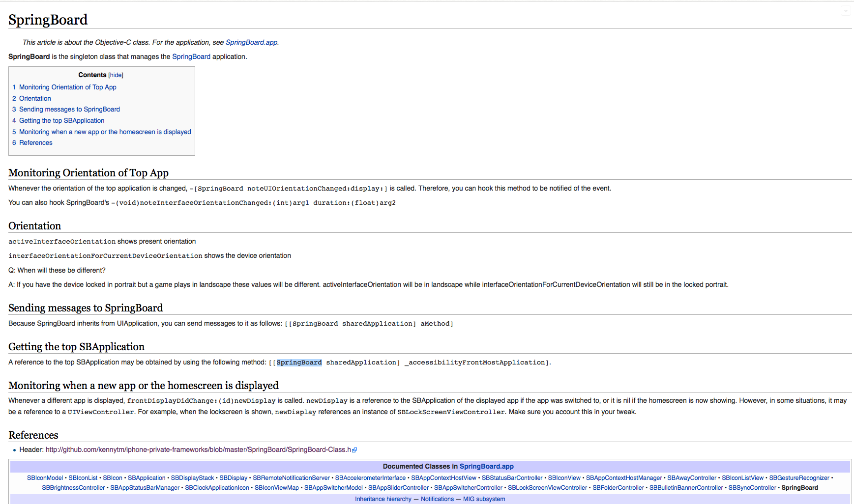854x504 pixels.
Task: Open SBAppContextHostManager link
Action: (624, 478)
